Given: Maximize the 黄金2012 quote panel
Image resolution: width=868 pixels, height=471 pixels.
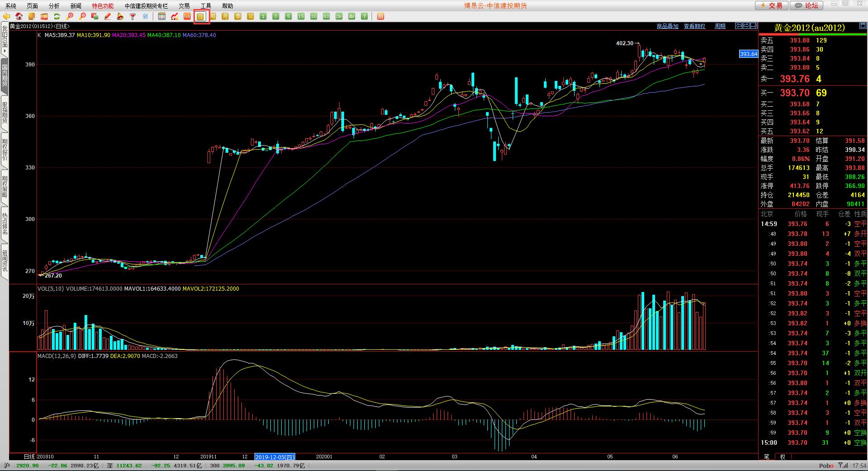Looking at the screenshot, I should tap(862, 27).
